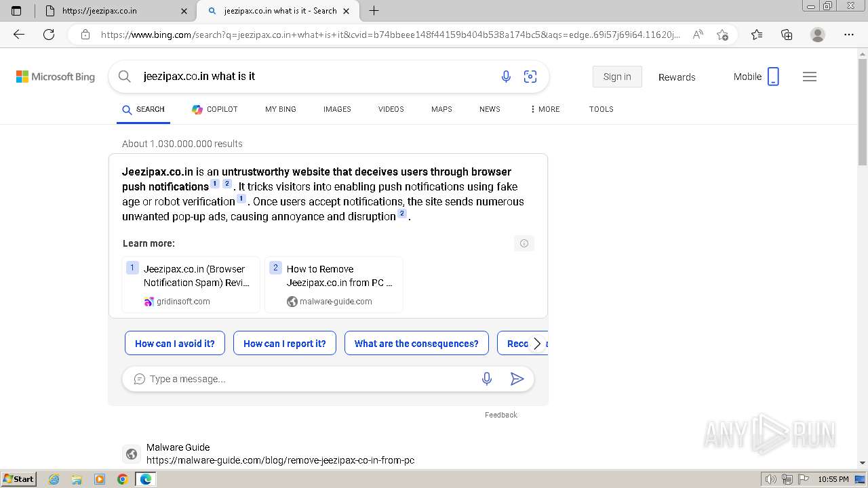
Task: Select the SEARCH tab
Action: click(144, 109)
